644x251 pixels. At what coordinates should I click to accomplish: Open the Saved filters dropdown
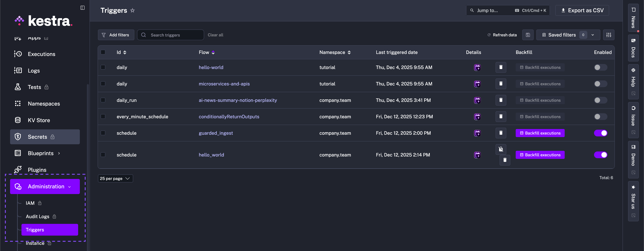coord(568,35)
